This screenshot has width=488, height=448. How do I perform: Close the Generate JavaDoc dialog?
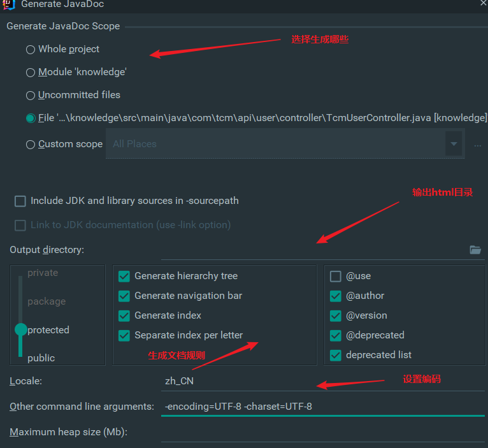pyautogui.click(x=483, y=3)
